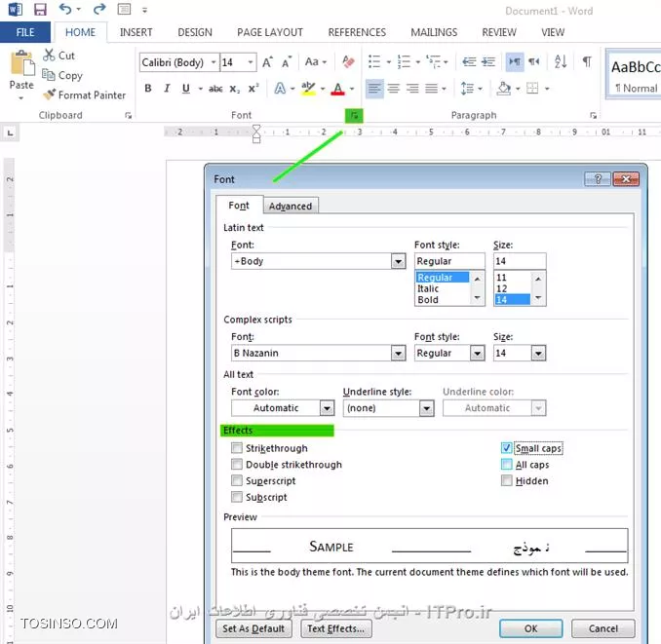Image resolution: width=661 pixels, height=644 pixels.
Task: Center text in ribbon
Action: [x=394, y=89]
